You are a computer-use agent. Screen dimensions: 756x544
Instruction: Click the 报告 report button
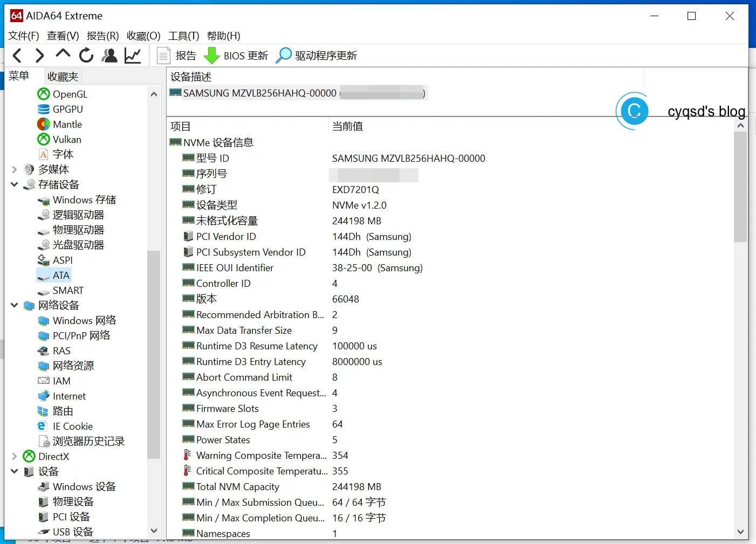pyautogui.click(x=176, y=56)
